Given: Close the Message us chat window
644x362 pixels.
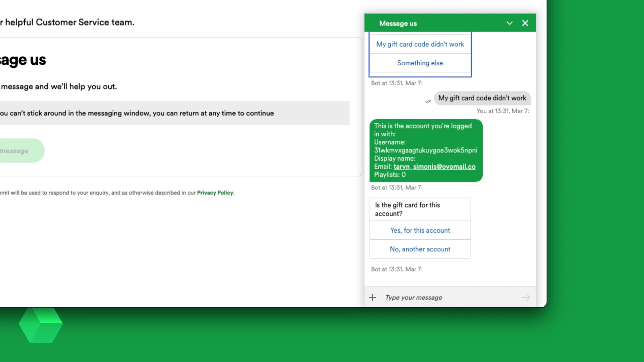Looking at the screenshot, I should (x=525, y=23).
